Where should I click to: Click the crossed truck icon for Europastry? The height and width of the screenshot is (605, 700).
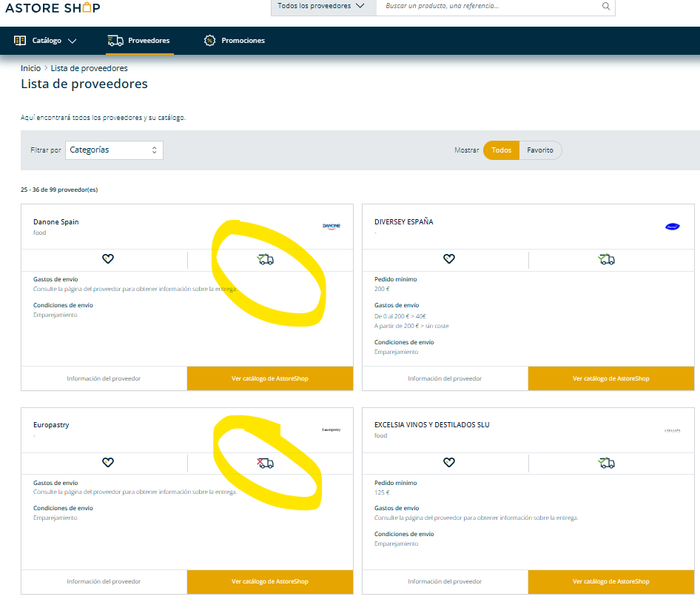[x=265, y=463]
